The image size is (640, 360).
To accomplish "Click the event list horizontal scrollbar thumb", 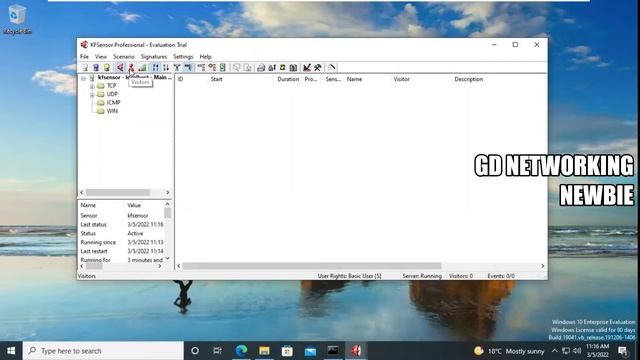I will (x=312, y=266).
